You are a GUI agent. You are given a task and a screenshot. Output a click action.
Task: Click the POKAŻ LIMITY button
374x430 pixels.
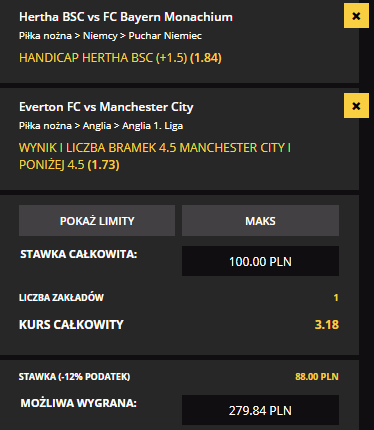pos(97,221)
